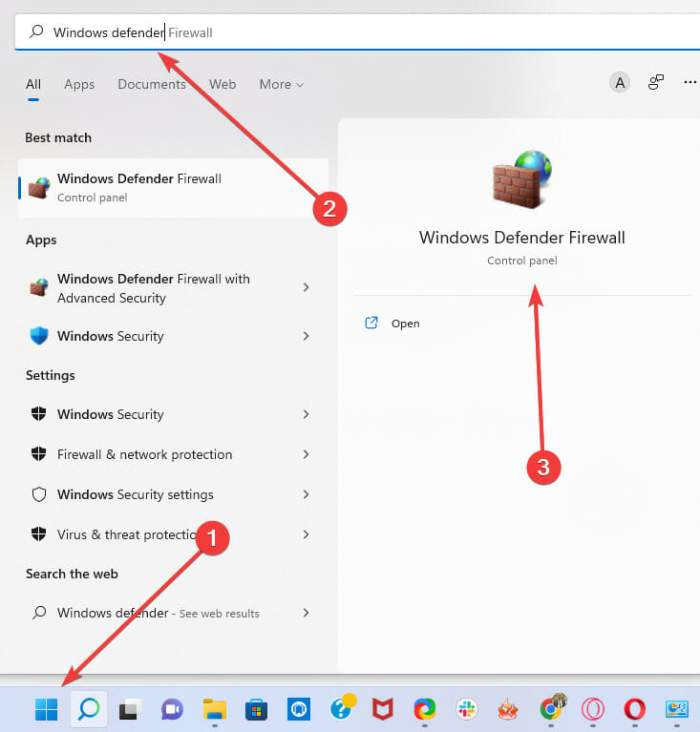This screenshot has width=700, height=732.
Task: Open the Windows Defender Firewall best match result
Action: 174,188
